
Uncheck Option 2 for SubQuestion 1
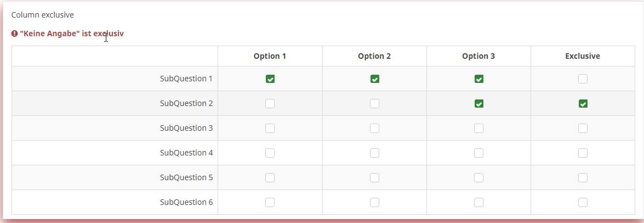tap(374, 79)
